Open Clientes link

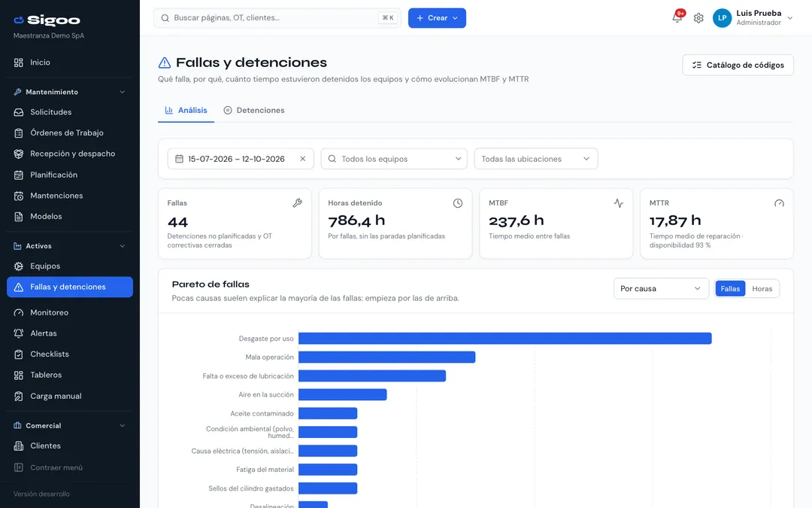tap(70, 446)
